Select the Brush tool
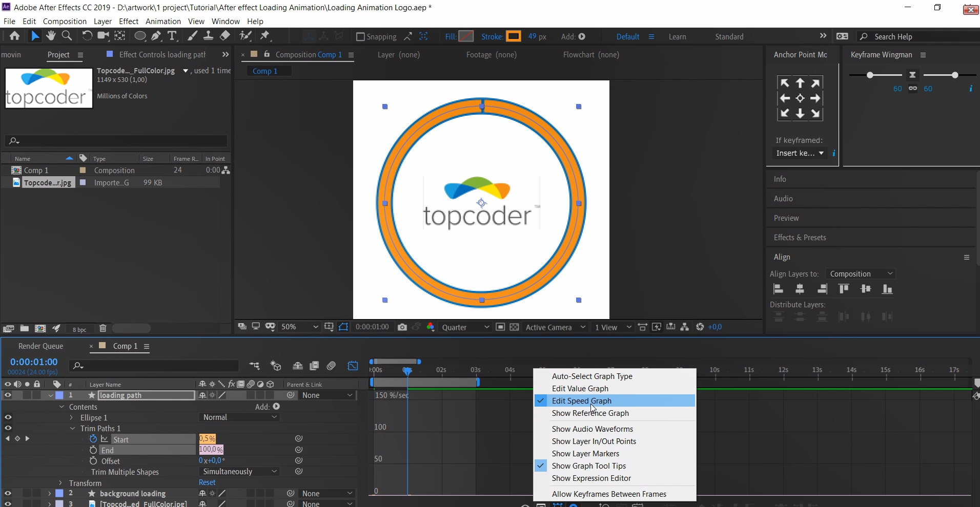This screenshot has width=980, height=507. coord(192,36)
